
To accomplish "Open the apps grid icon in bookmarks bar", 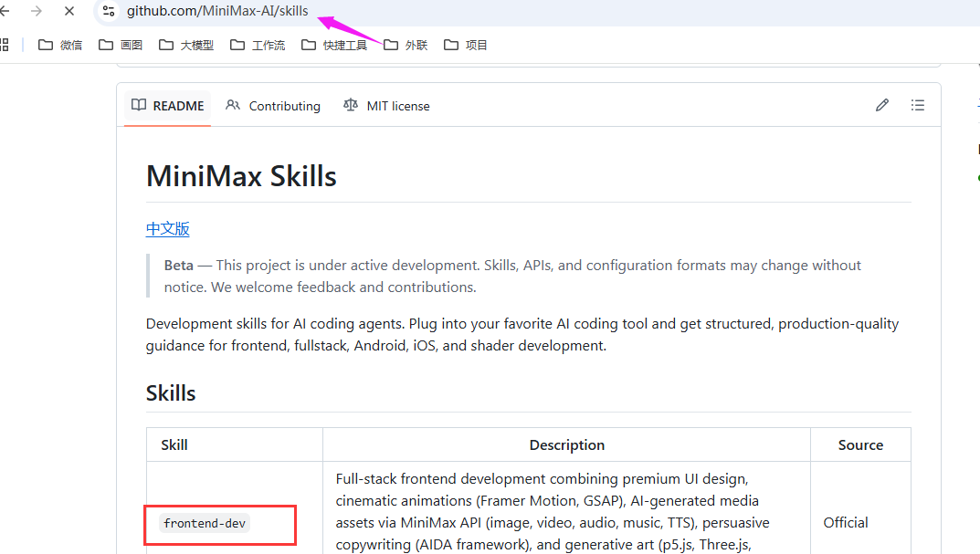I will (x=5, y=45).
